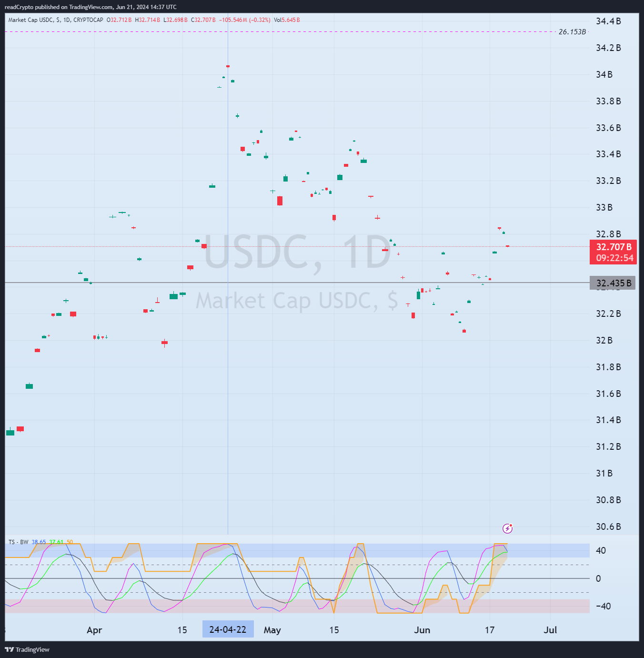Click the Jun label on time axis
This screenshot has width=644, height=658.
click(x=422, y=630)
